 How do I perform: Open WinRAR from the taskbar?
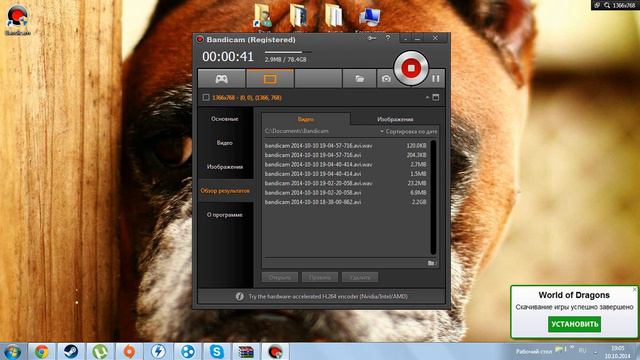(246, 351)
